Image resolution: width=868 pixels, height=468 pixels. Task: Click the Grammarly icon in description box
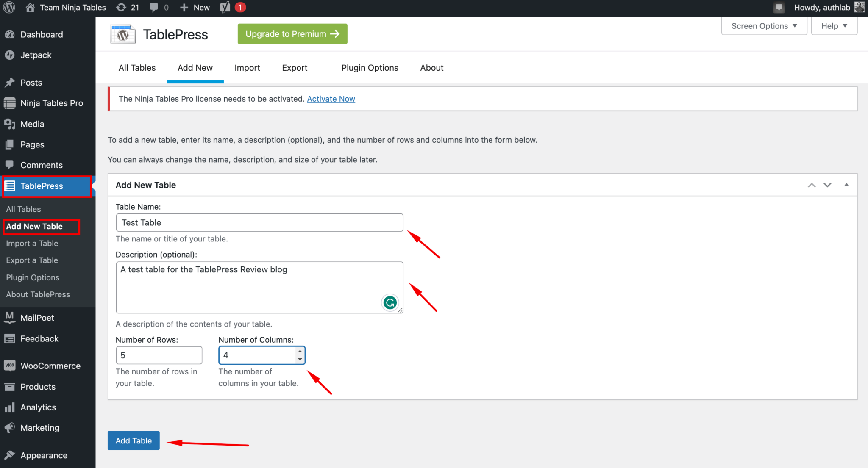pos(389,302)
